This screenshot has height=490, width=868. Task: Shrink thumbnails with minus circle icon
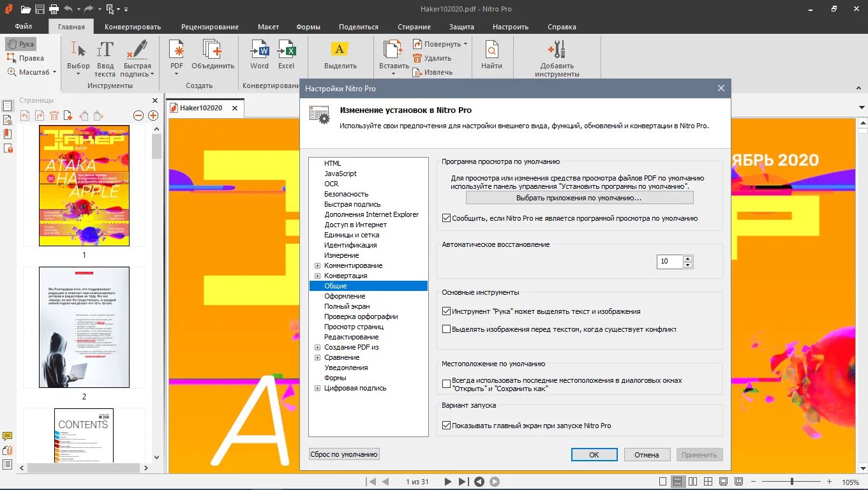[138, 115]
